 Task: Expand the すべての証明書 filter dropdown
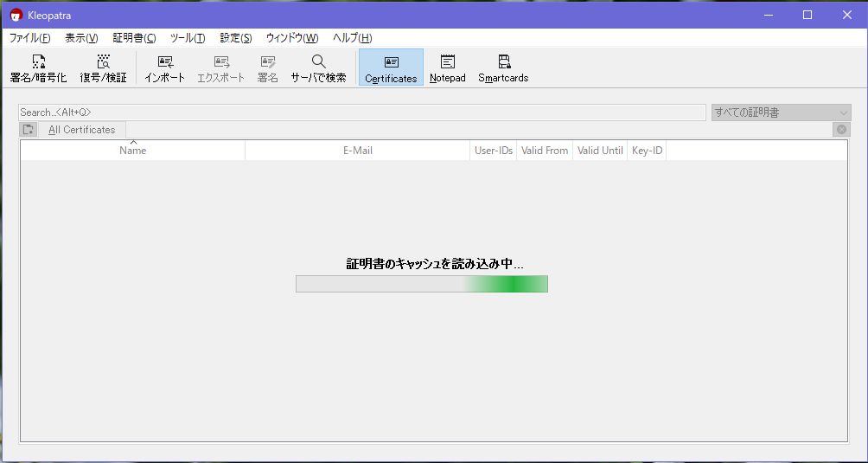(781, 113)
